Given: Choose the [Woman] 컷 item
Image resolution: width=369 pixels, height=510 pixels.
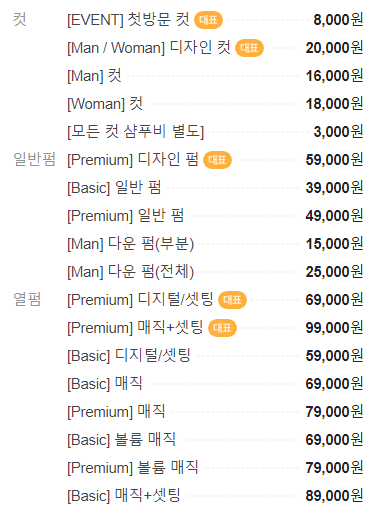Looking at the screenshot, I should [x=105, y=104].
